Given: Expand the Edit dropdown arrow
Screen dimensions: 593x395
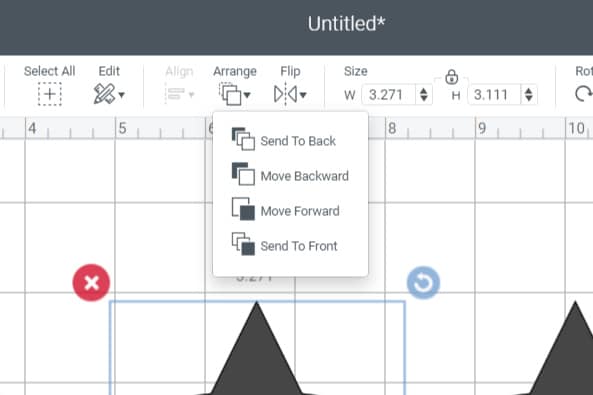Looking at the screenshot, I should point(121,95).
